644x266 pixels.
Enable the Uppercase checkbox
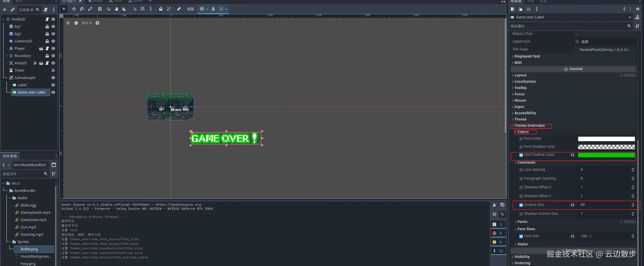577,42
